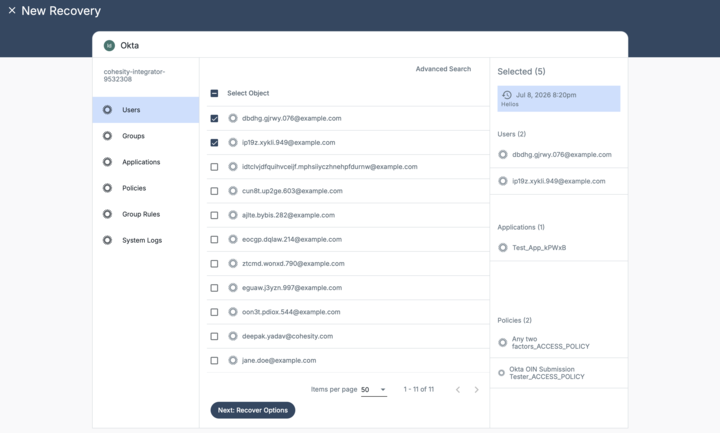Click the Policies sidebar icon
The width and height of the screenshot is (720, 433).
click(107, 188)
